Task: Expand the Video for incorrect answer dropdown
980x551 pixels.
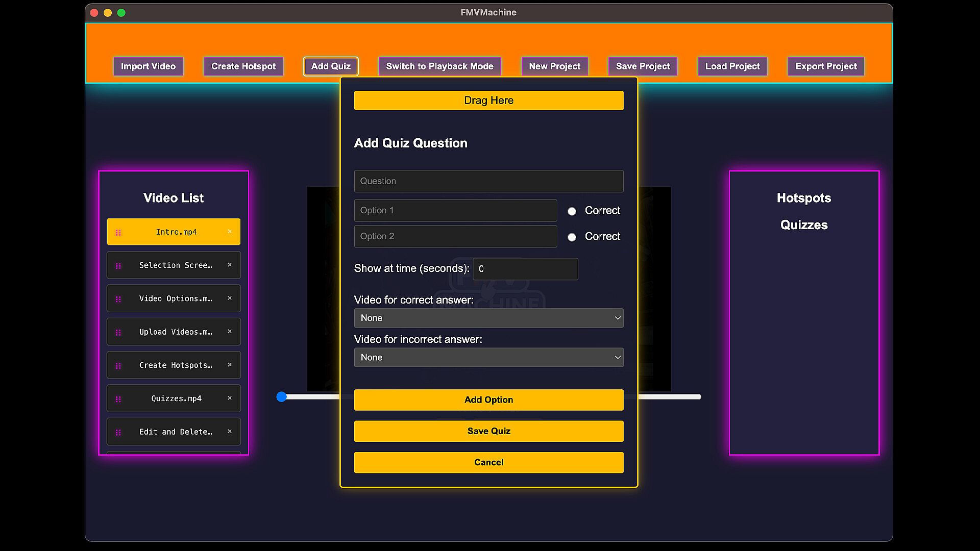Action: [488, 358]
